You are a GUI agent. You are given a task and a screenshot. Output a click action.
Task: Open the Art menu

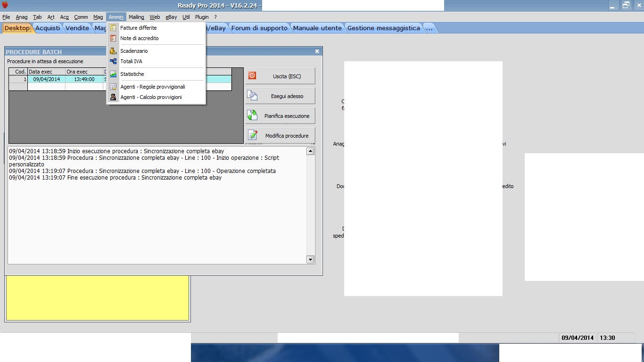pyautogui.click(x=51, y=17)
